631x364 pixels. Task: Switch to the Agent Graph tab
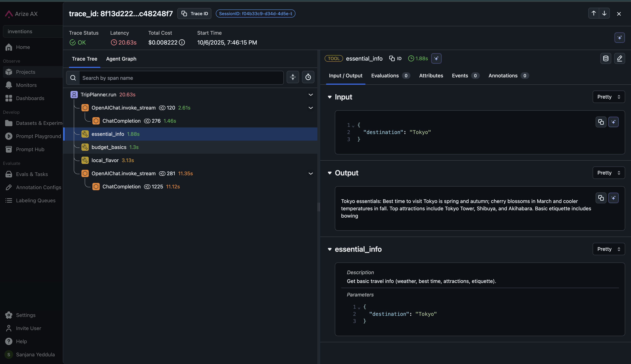pyautogui.click(x=121, y=59)
